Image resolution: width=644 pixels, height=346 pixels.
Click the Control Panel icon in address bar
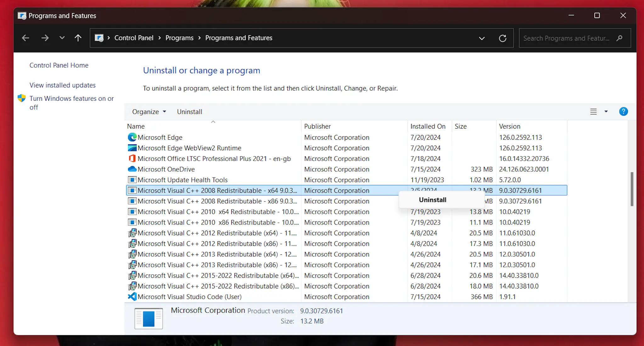(x=99, y=38)
